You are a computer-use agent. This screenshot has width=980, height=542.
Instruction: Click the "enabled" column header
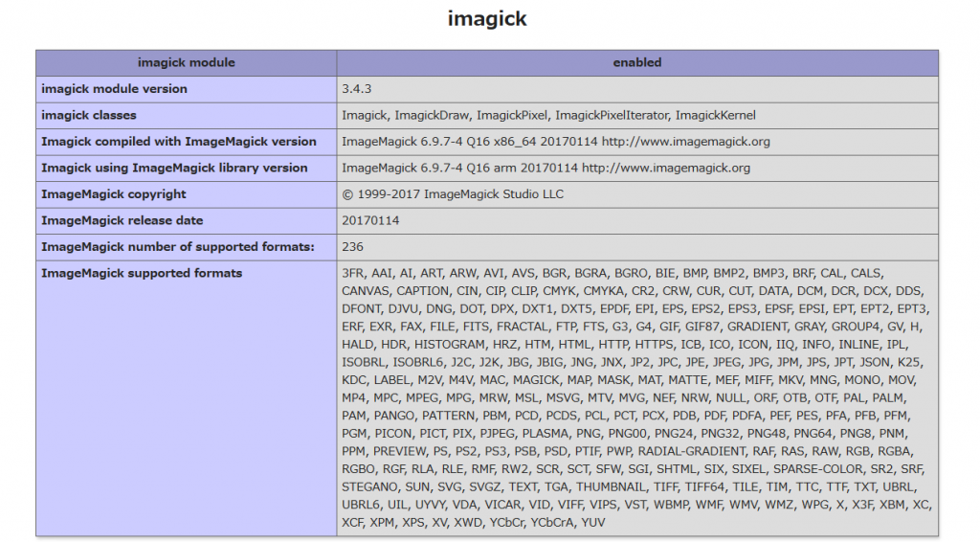[x=636, y=62]
